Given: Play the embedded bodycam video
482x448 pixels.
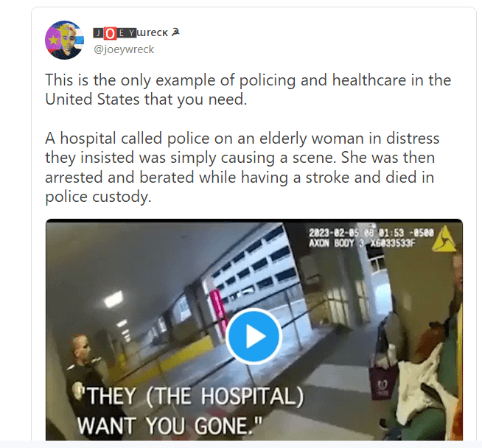Looking at the screenshot, I should (x=254, y=337).
